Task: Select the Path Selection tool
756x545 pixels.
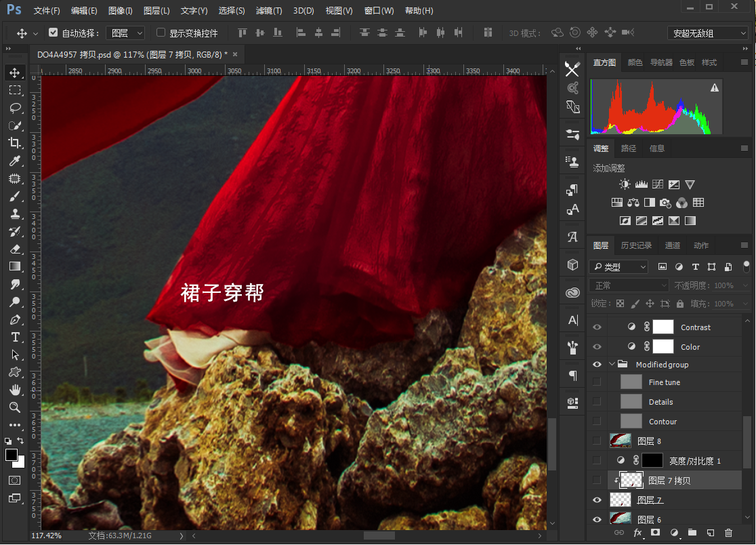Action: pos(14,355)
